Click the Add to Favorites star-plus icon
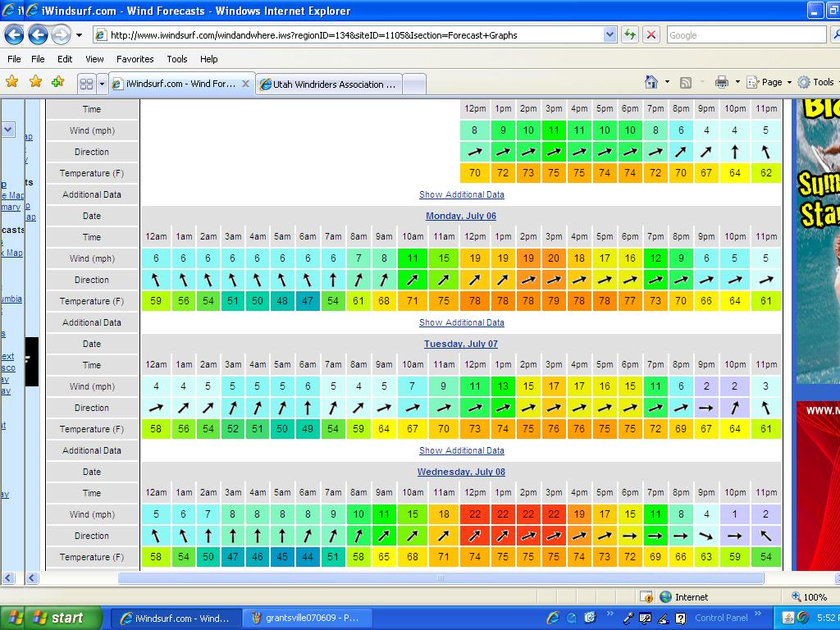The image size is (840, 630). tap(57, 82)
